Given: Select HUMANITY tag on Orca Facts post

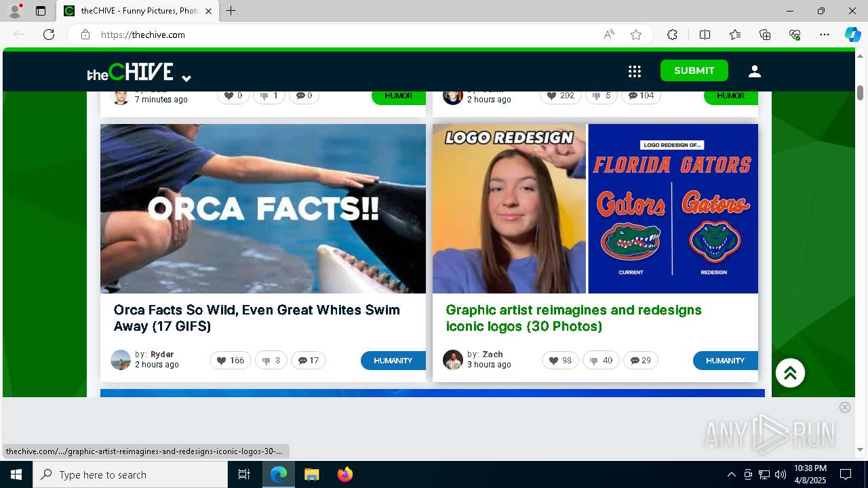Looking at the screenshot, I should 393,361.
